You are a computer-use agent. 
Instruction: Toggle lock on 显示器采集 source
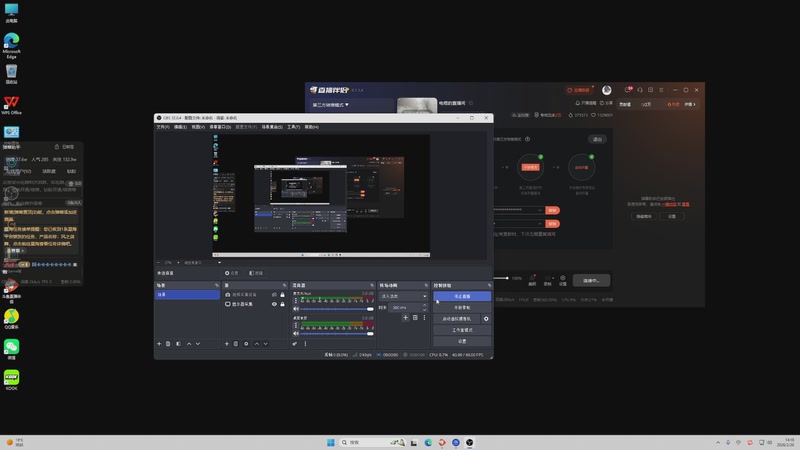[282, 304]
